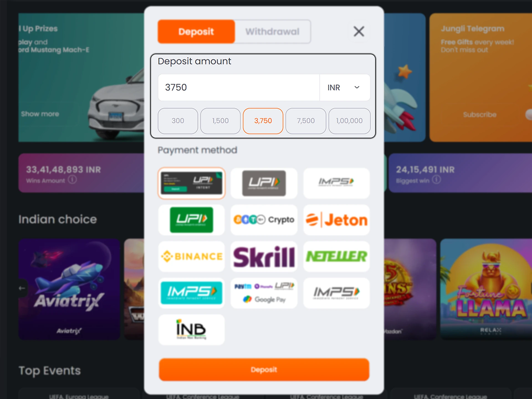Close the deposit modal dialog
The image size is (532, 399).
(x=358, y=31)
